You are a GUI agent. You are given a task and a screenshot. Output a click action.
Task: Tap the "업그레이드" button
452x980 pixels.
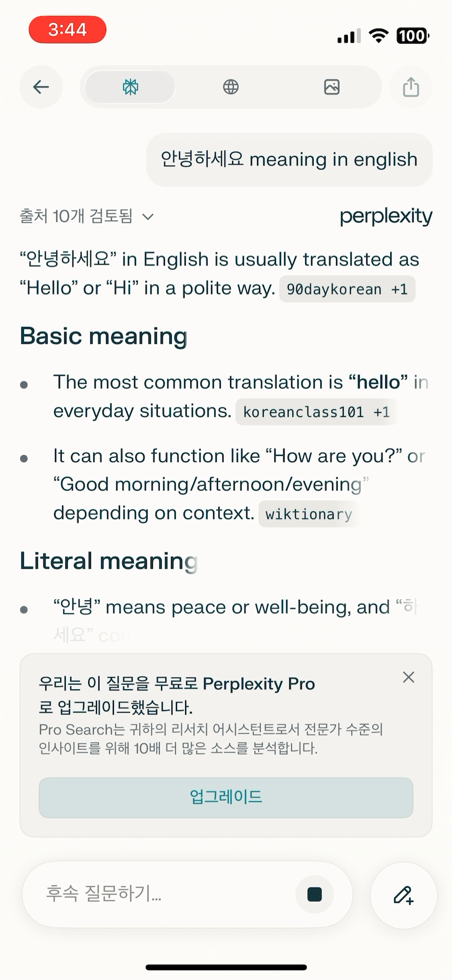click(226, 797)
